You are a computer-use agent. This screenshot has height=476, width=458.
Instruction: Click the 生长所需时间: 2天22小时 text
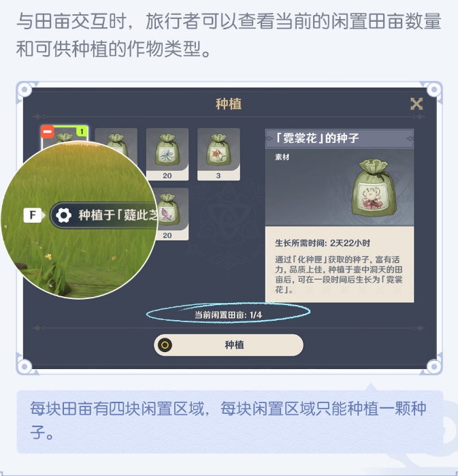click(323, 243)
